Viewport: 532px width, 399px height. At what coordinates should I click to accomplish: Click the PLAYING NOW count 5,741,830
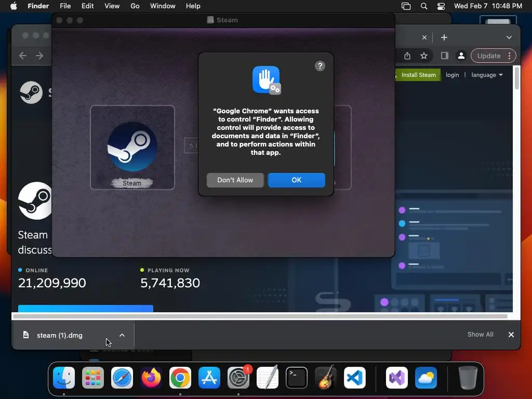[x=170, y=283]
